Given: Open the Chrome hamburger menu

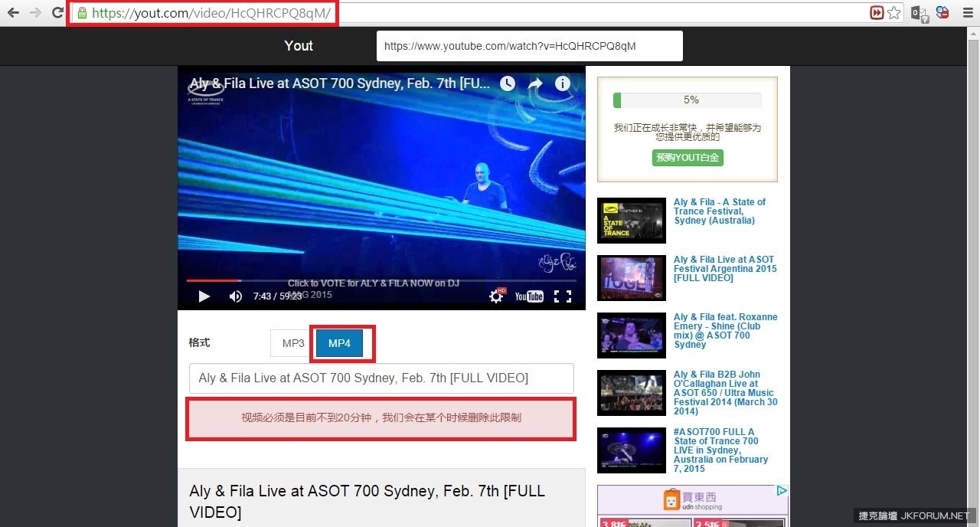Looking at the screenshot, I should [968, 13].
